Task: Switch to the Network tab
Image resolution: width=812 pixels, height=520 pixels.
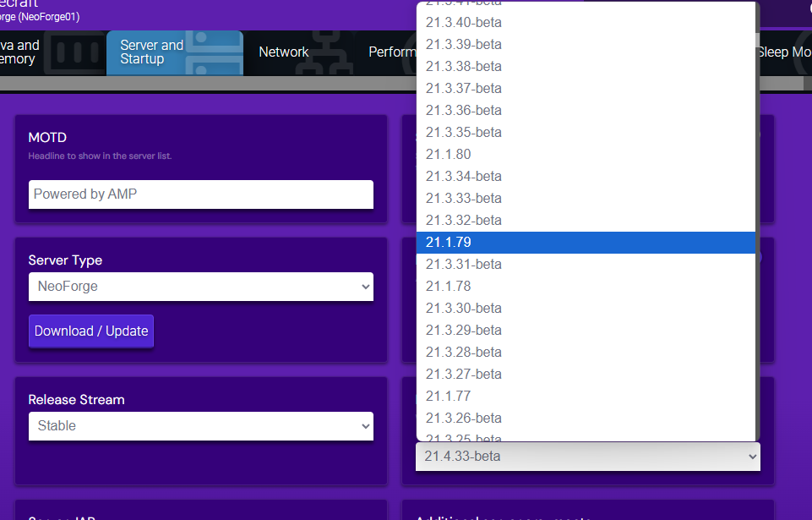Action: pyautogui.click(x=284, y=52)
